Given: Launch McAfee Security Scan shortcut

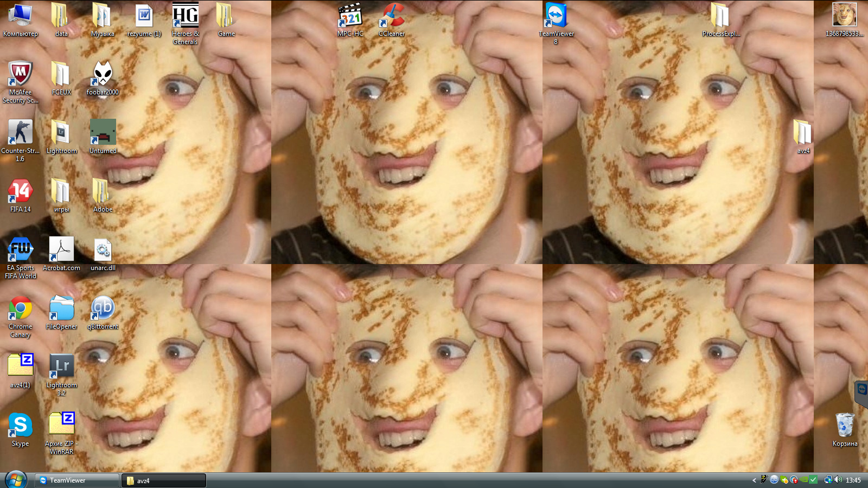Looking at the screenshot, I should (21, 82).
